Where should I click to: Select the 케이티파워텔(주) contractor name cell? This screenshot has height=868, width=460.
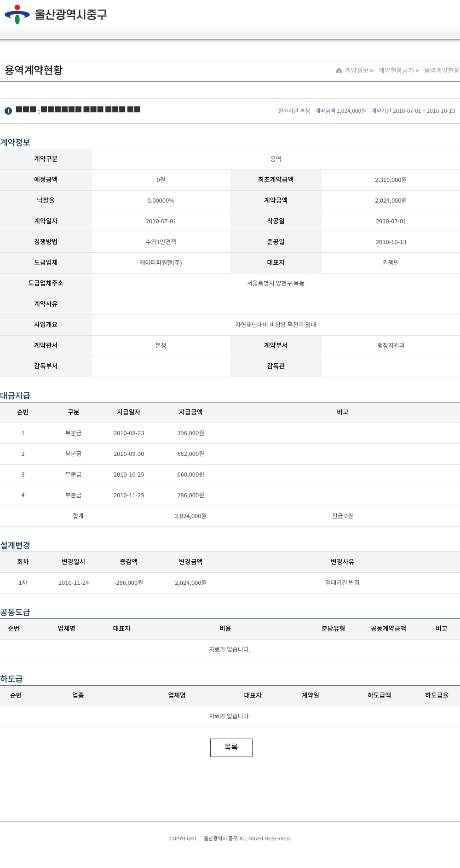[161, 262]
